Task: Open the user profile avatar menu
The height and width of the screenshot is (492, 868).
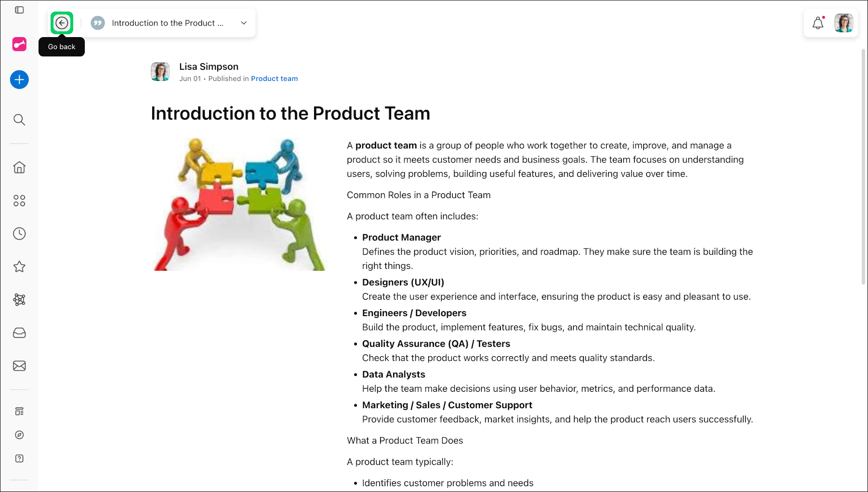Action: coord(843,23)
